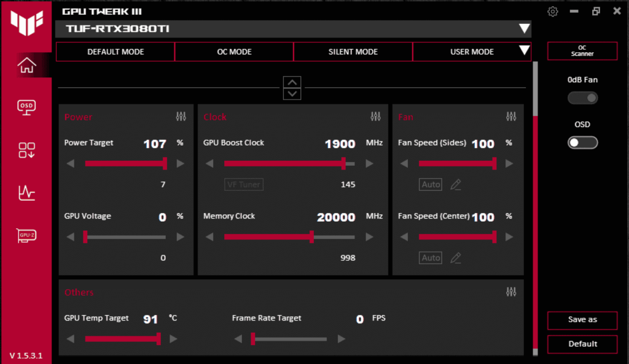
Task: Edit the Fan Speed (Sides) curve with pencil icon
Action: point(456,184)
